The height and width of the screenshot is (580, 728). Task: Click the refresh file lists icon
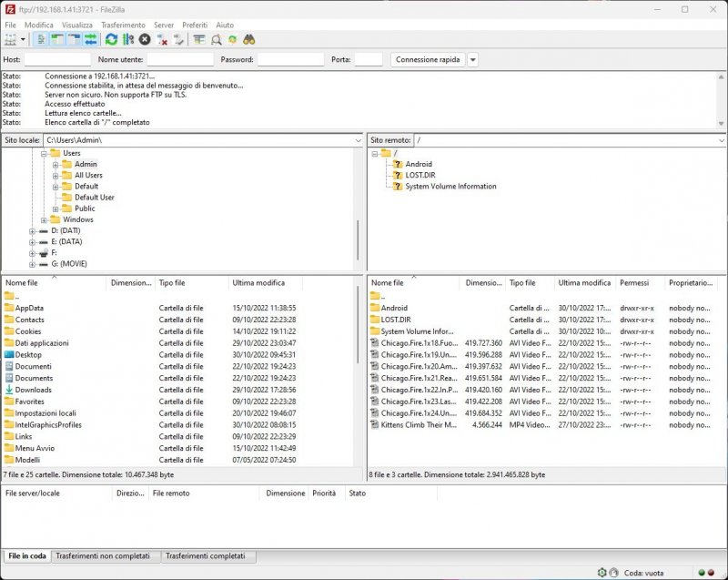[111, 40]
